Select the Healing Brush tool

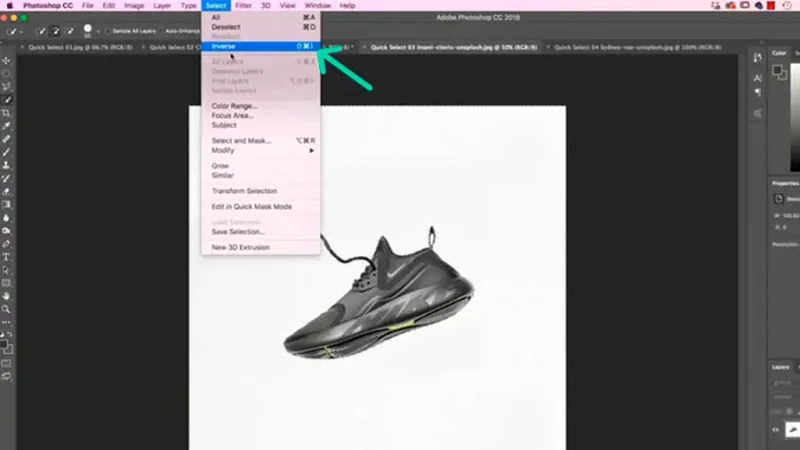tap(6, 139)
